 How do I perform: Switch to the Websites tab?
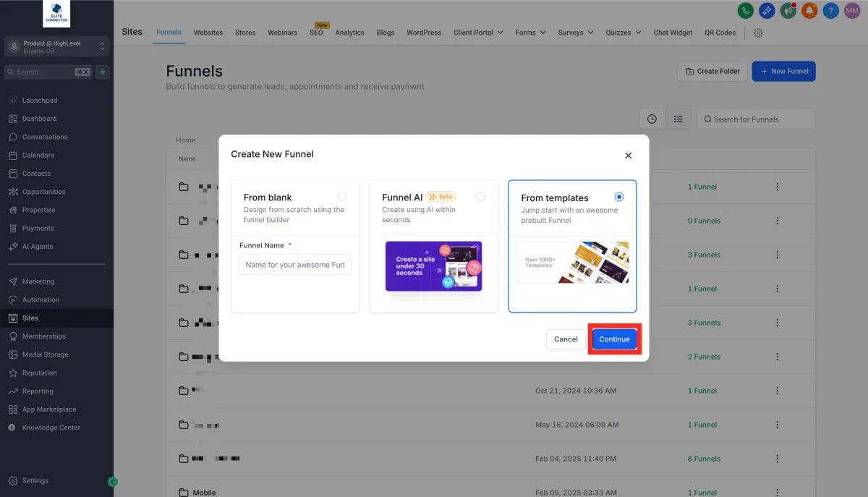click(208, 33)
